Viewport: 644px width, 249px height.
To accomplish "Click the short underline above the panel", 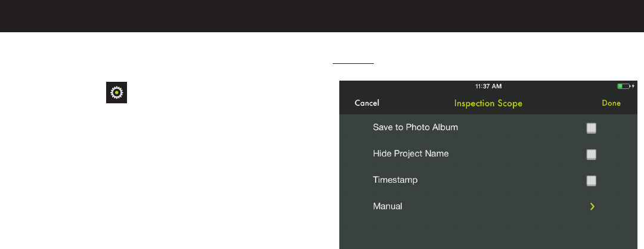I will point(353,64).
